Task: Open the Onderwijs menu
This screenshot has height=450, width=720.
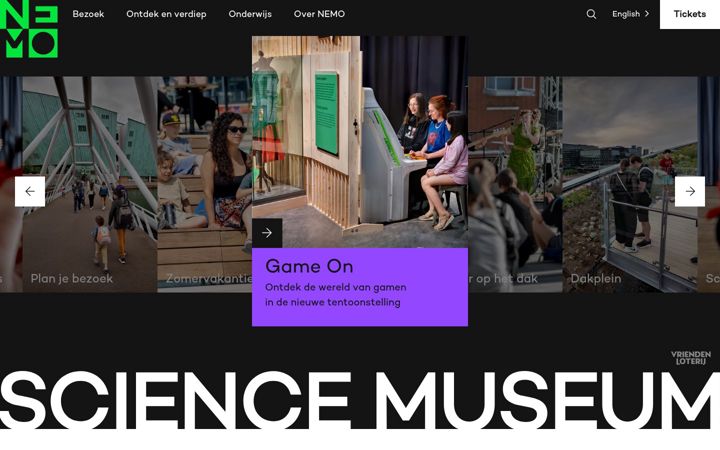Action: 250,14
